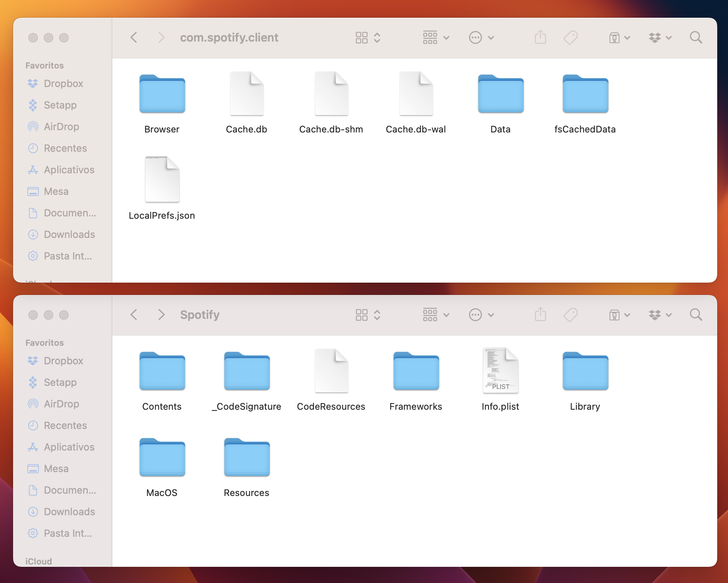Click Share button in com.spotify.client window
728x583 pixels.
(x=540, y=38)
